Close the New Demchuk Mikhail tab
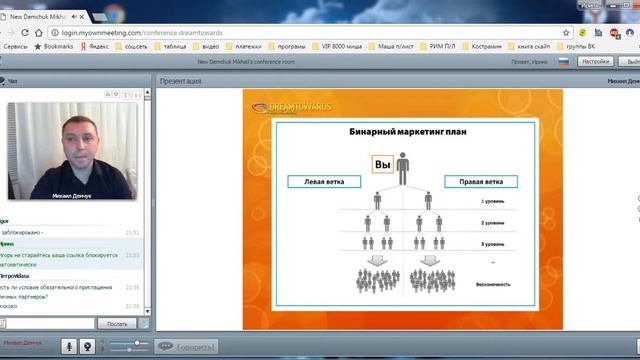Image resolution: width=640 pixels, height=360 pixels. point(82,17)
